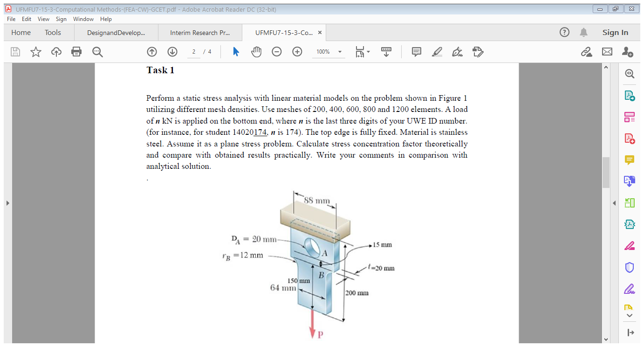
Task: Activate the Hand pan tool
Action: click(x=257, y=52)
